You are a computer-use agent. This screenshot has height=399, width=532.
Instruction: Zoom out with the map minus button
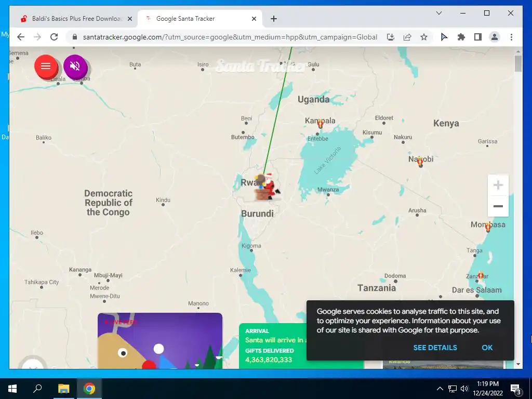pos(498,206)
